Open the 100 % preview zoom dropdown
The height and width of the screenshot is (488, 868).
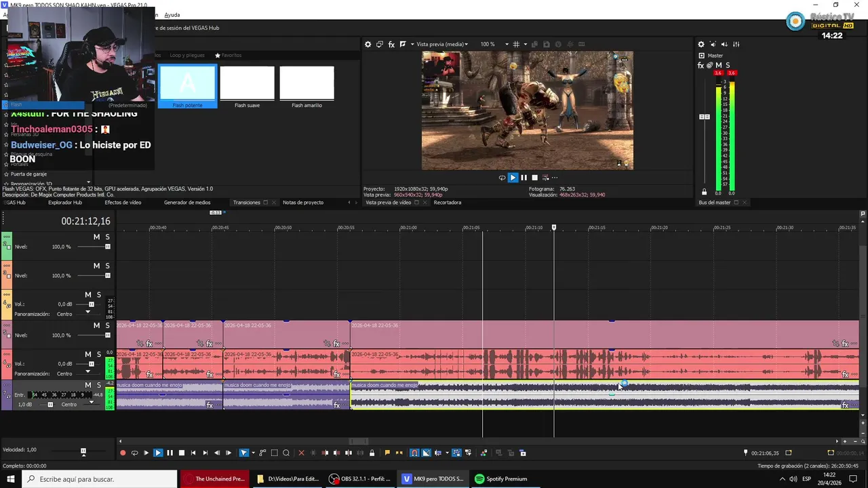(x=507, y=44)
